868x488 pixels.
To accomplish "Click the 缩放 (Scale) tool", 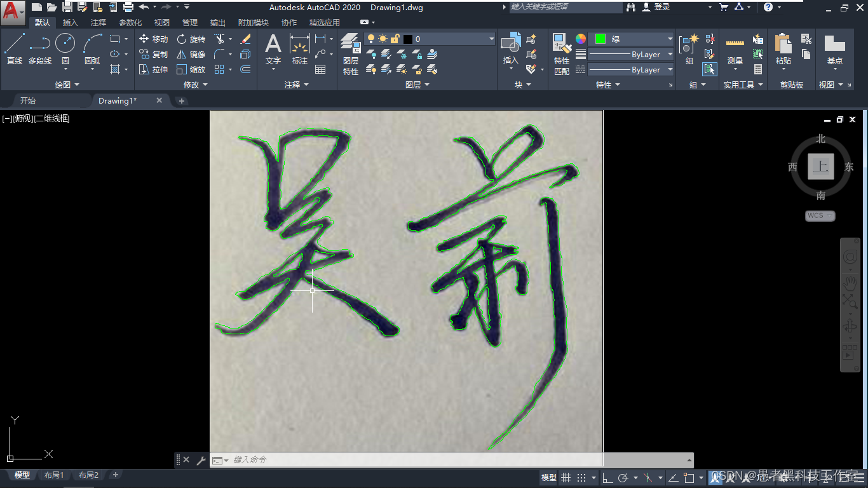I will point(191,69).
